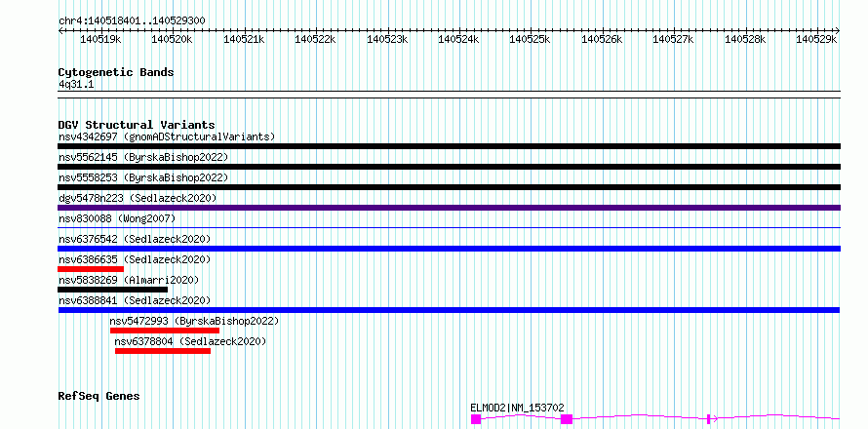
Task: Click the 140526k ruler position
Action: 603,39
